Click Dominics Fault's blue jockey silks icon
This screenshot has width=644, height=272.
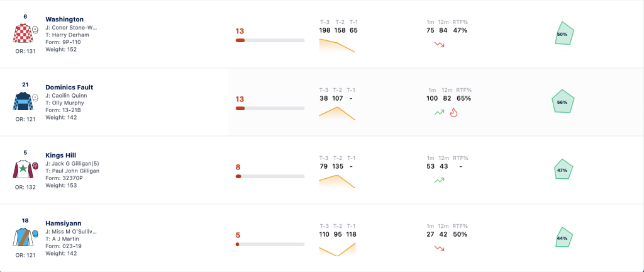[x=22, y=101]
